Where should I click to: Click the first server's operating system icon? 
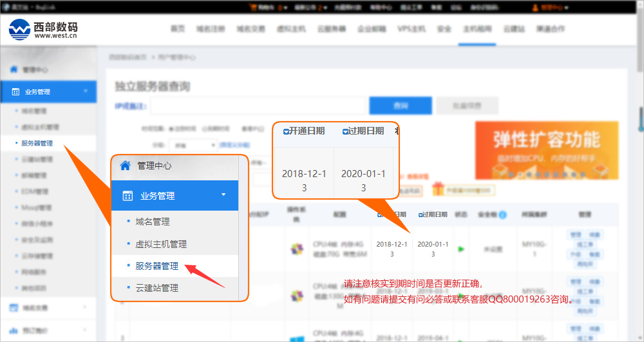296,249
